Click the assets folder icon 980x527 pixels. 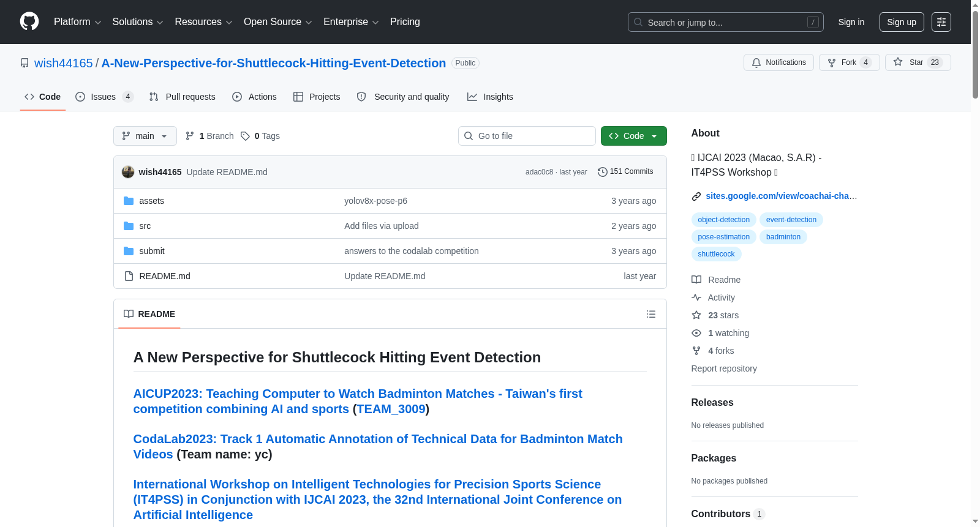click(x=129, y=201)
